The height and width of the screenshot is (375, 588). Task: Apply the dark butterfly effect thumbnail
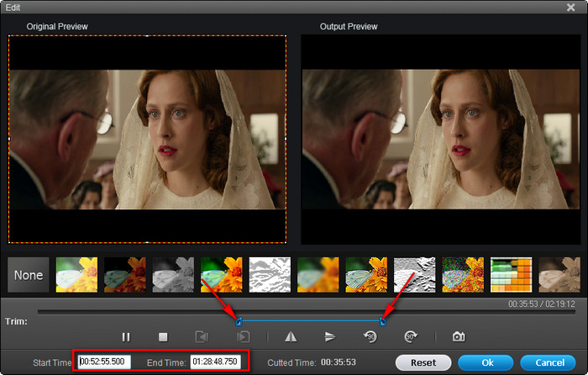pos(125,275)
